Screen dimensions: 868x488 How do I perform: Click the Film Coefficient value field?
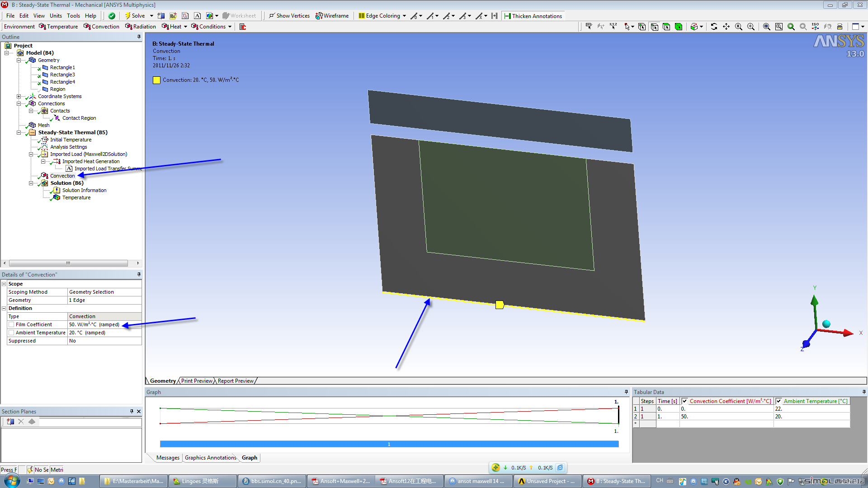point(104,324)
